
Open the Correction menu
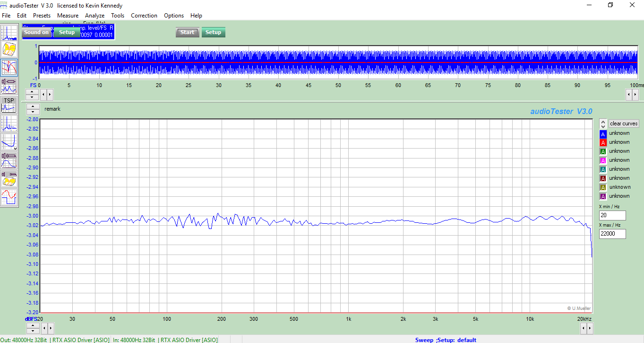click(x=144, y=16)
